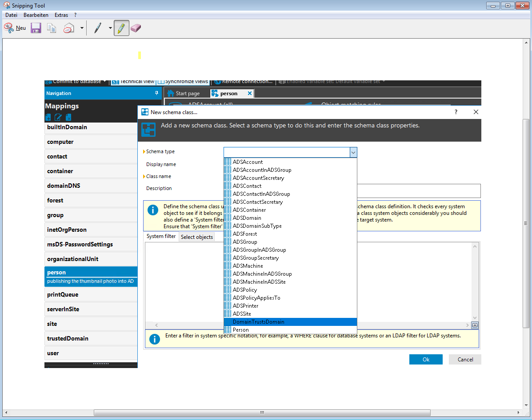Select the printQueue mapping
This screenshot has height=420, width=532.
[x=91, y=294]
